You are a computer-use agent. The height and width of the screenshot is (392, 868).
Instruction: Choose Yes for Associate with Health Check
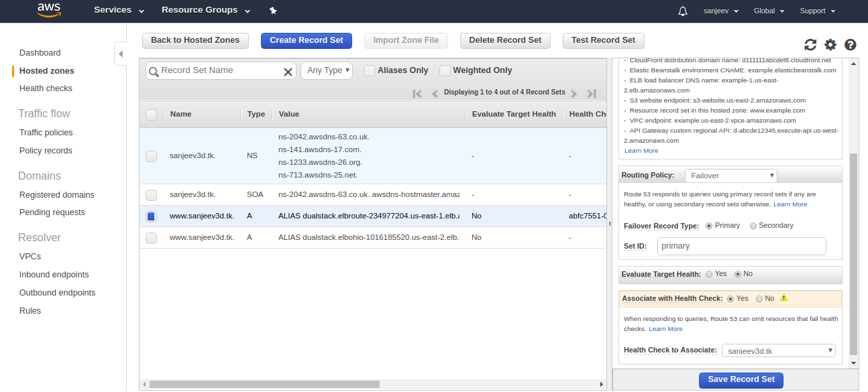pos(730,299)
